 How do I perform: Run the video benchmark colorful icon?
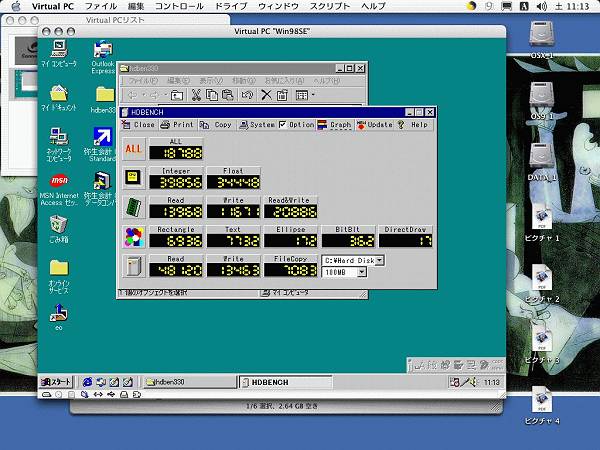[134, 237]
